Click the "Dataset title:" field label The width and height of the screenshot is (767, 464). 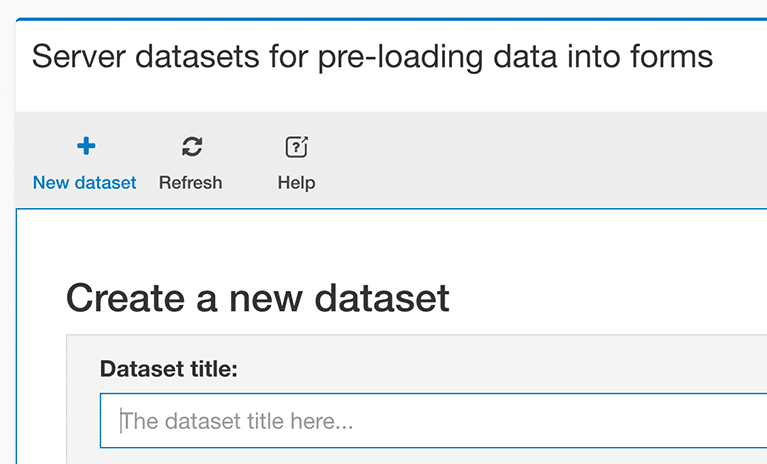169,369
